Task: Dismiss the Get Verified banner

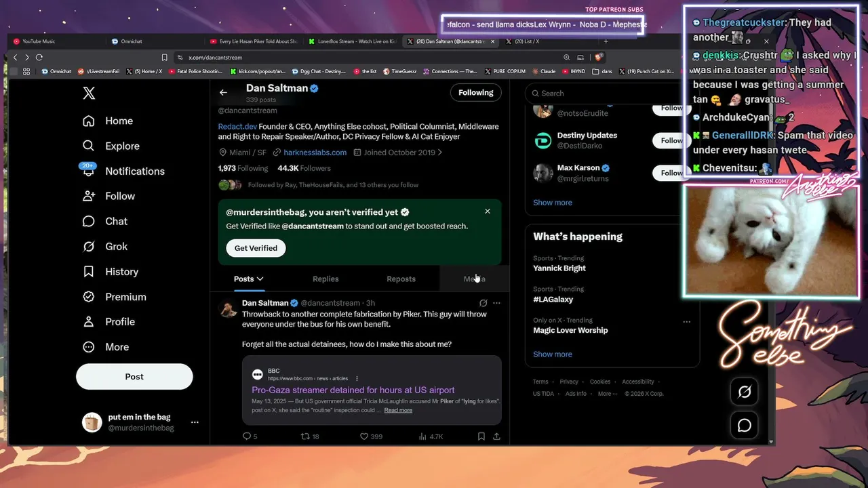Action: (x=488, y=211)
